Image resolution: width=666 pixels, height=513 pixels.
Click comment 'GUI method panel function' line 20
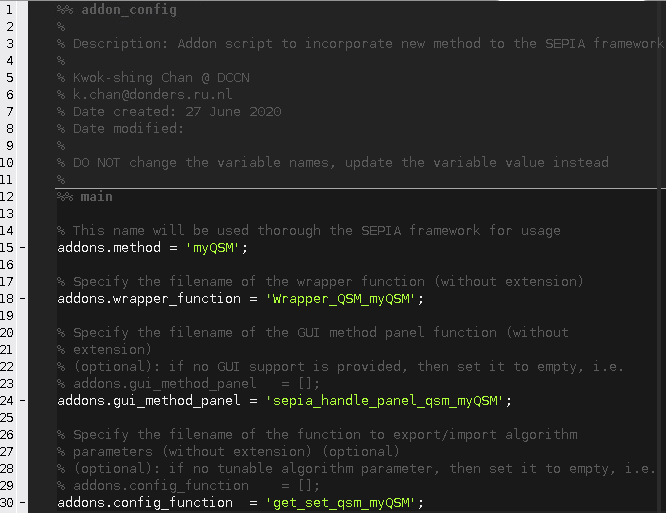(313, 333)
